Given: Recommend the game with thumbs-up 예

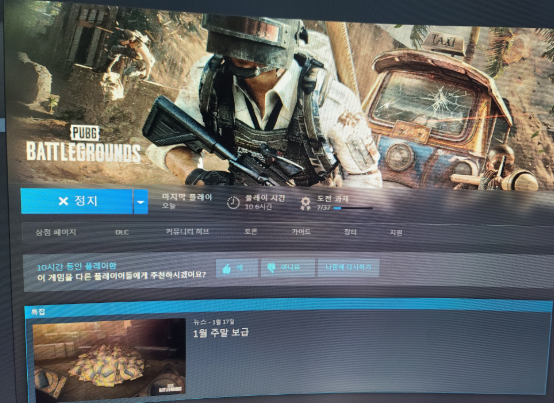Looking at the screenshot, I should (237, 268).
